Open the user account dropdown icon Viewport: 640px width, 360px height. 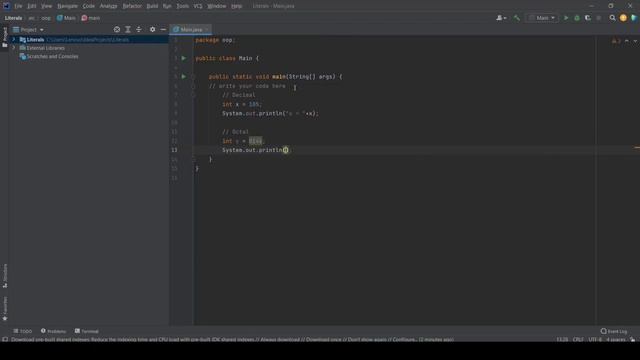pos(501,18)
